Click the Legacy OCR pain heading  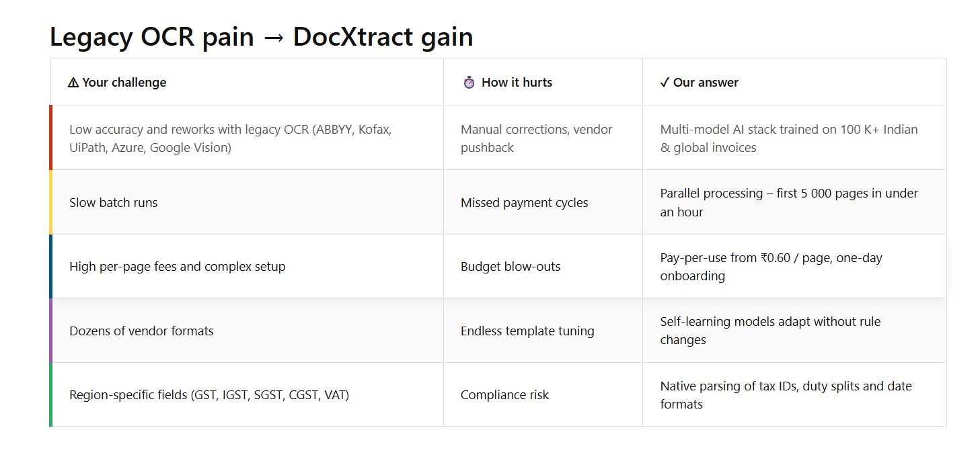coord(261,36)
